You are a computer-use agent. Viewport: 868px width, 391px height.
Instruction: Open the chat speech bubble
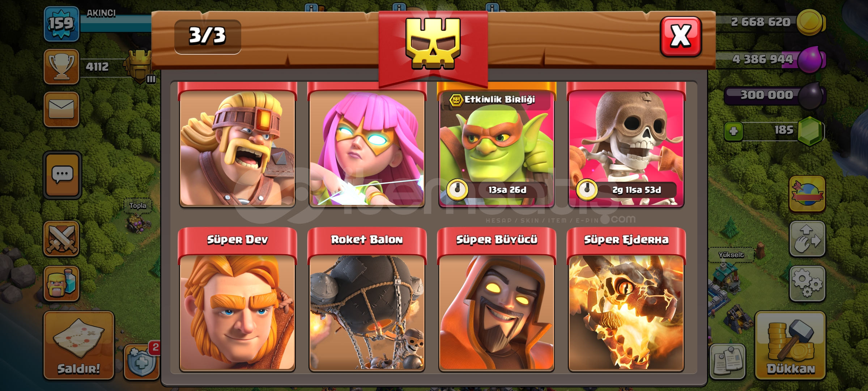tap(62, 175)
